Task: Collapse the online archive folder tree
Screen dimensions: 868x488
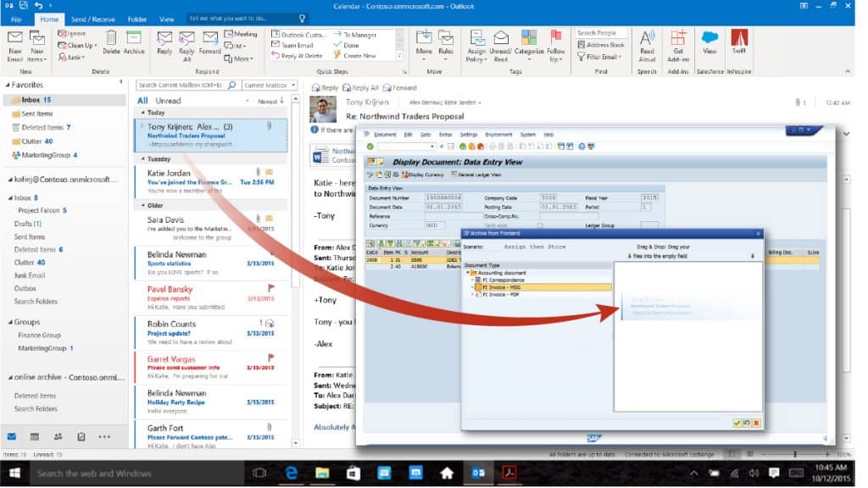Action: [10, 377]
